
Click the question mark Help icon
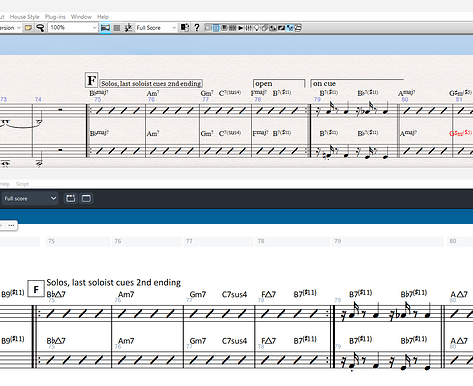point(197,27)
